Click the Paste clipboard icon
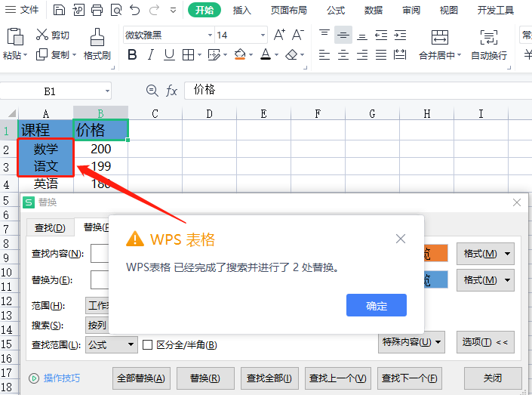532x395 pixels. pyautogui.click(x=15, y=36)
